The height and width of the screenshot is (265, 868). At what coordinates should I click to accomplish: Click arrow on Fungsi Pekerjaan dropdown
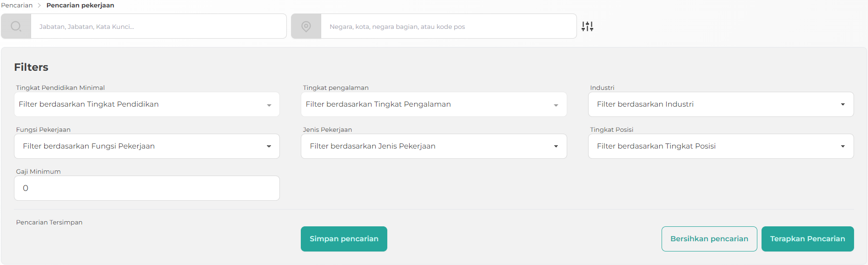coord(269,146)
